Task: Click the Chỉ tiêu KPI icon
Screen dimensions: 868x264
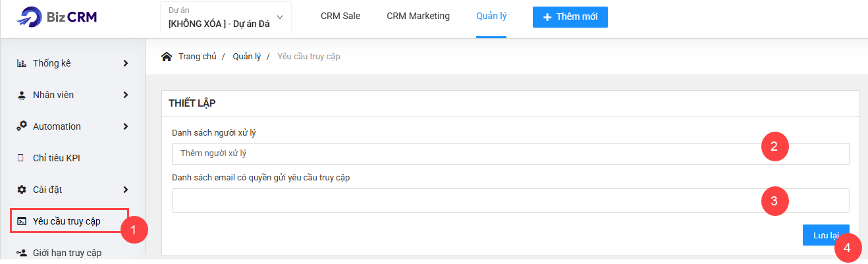Action: point(21,158)
